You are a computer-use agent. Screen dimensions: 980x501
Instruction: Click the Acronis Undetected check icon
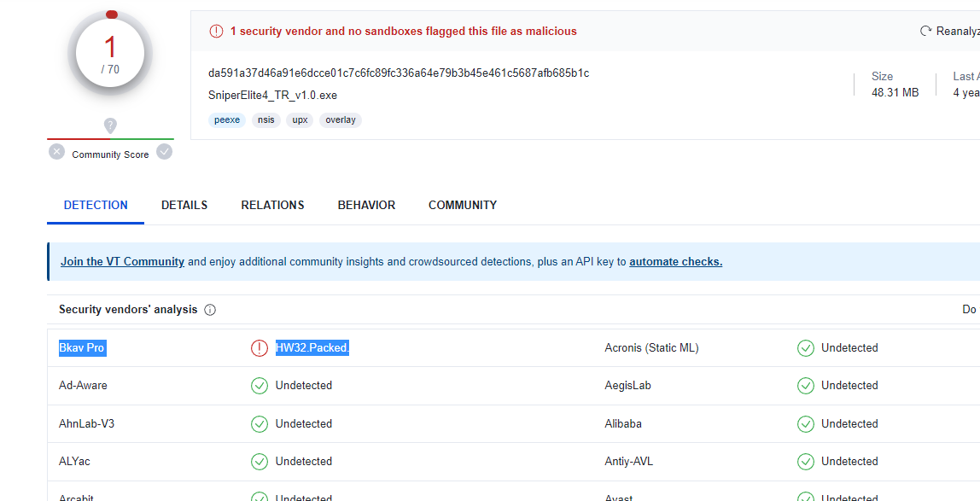[805, 348]
